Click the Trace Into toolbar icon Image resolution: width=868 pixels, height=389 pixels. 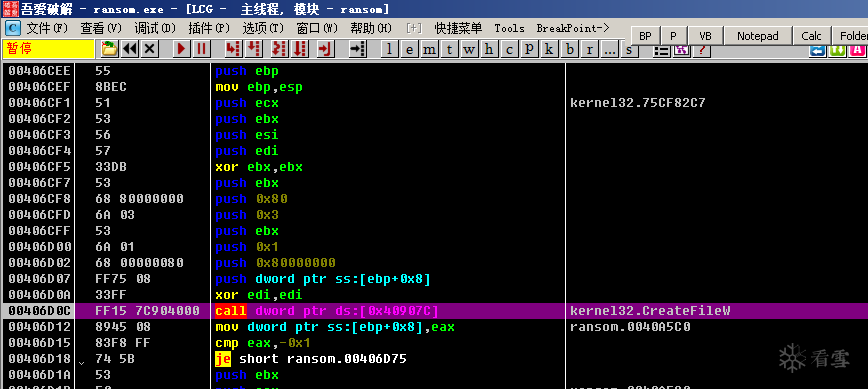(280, 49)
